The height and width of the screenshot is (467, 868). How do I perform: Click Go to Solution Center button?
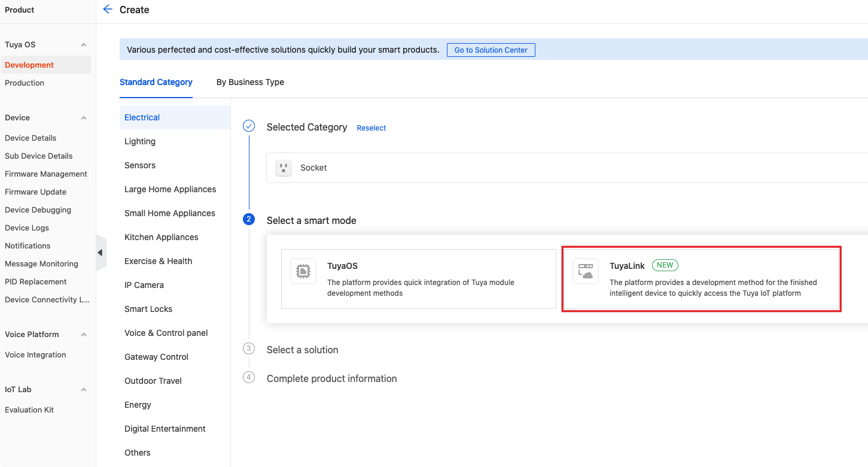(x=491, y=50)
